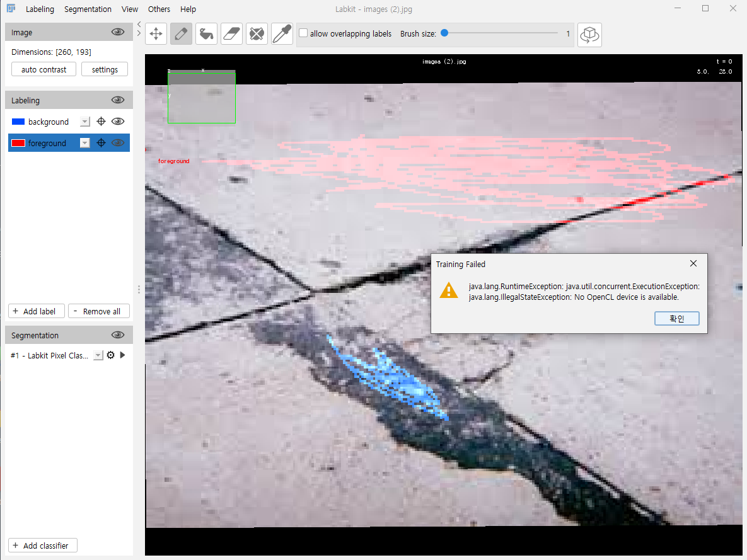The height and width of the screenshot is (560, 747).
Task: Open the Others menu
Action: pos(159,9)
